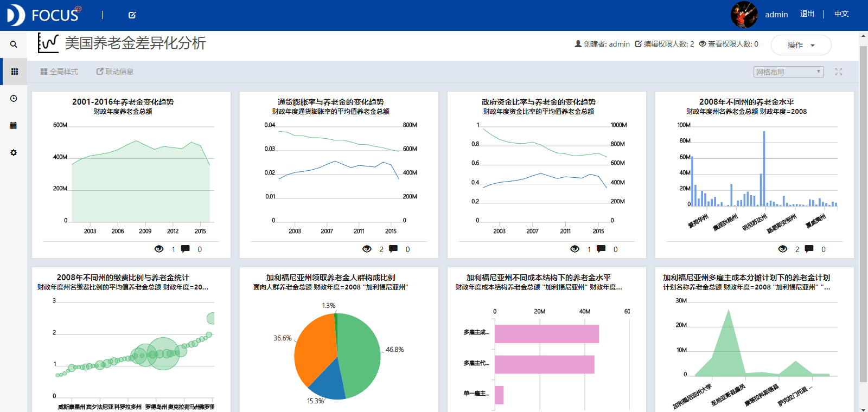Click comment icon on 通货膨胀率 chart
This screenshot has width=868, height=412.
pyautogui.click(x=393, y=249)
